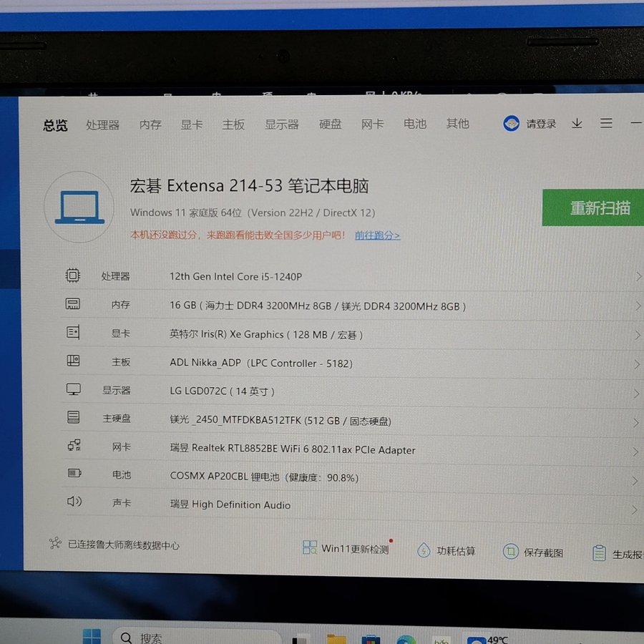Click the text "12th Gen Intel Core i5-1240P"
This screenshot has height=644, width=644.
tap(235, 276)
